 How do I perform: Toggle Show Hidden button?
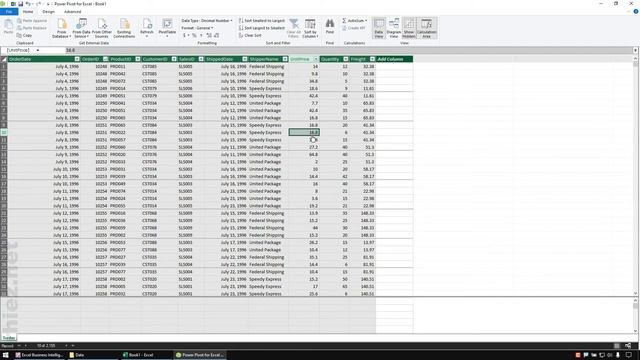(x=409, y=28)
